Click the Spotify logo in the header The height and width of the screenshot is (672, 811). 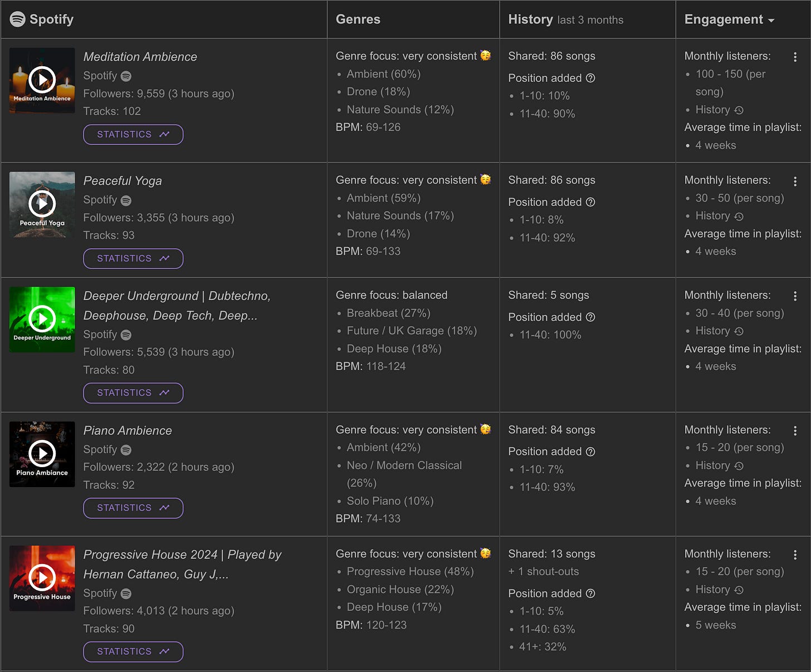coord(18,19)
